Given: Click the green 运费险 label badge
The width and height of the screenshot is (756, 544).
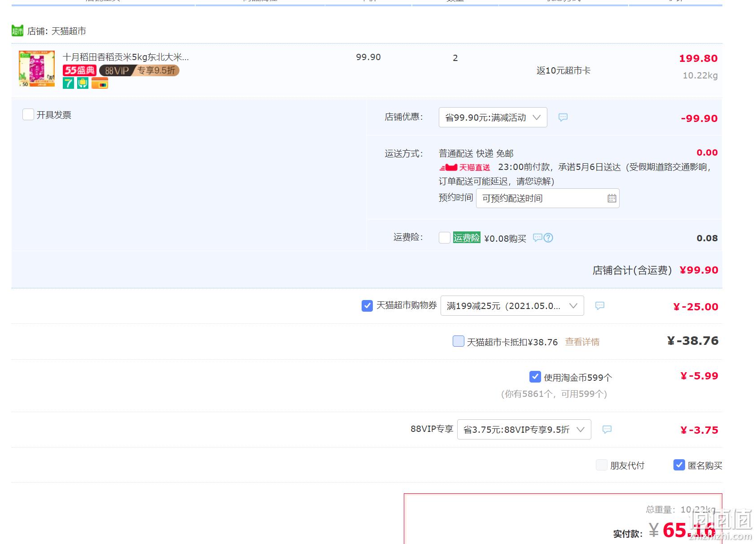Looking at the screenshot, I should coord(467,238).
